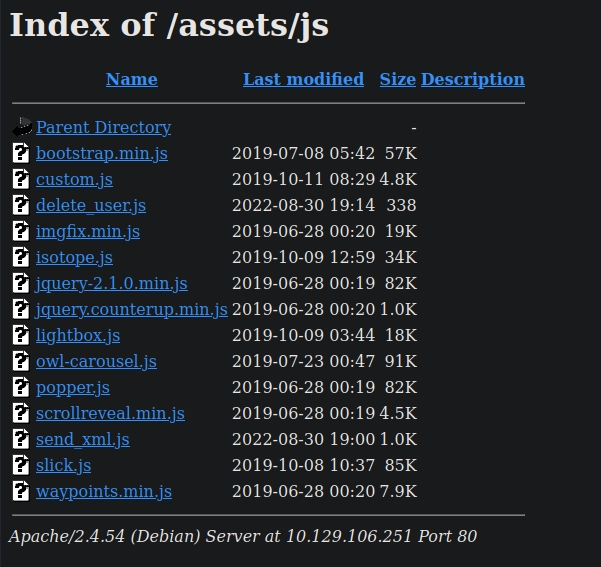Click the file icon beside bootstrap.min.js
Viewport: 601px width, 567px height.
click(x=22, y=153)
